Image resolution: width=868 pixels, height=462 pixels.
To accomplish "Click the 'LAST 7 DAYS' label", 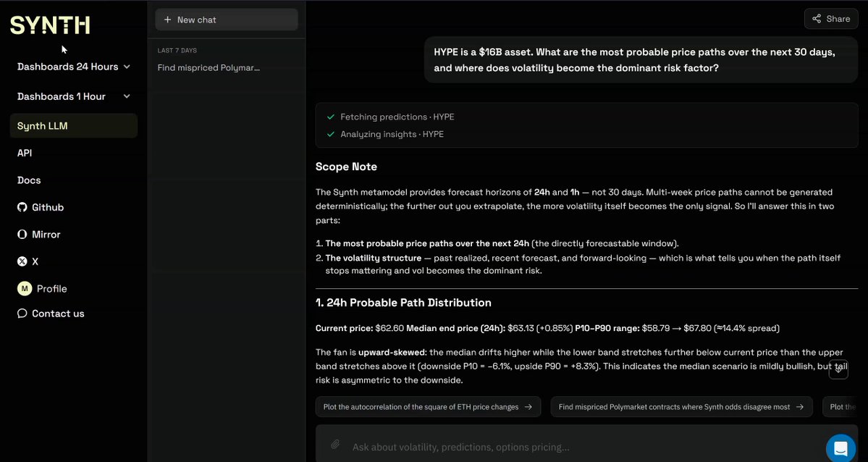I will pos(177,51).
